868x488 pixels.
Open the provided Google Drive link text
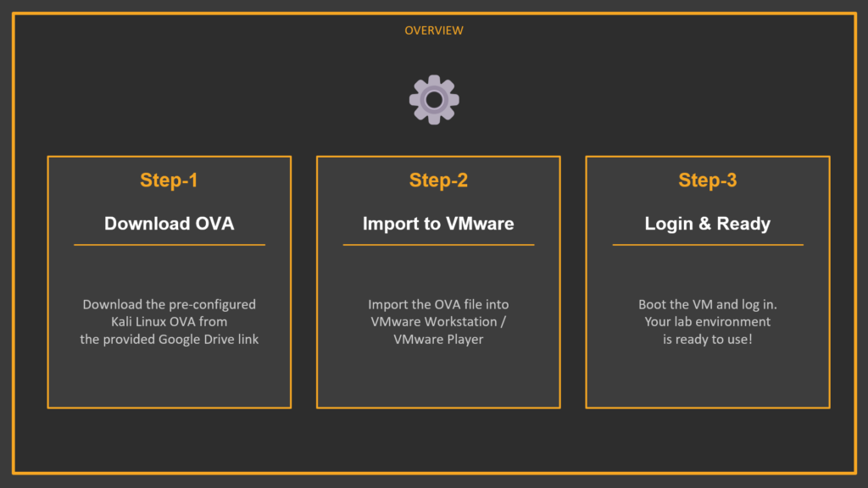point(169,340)
